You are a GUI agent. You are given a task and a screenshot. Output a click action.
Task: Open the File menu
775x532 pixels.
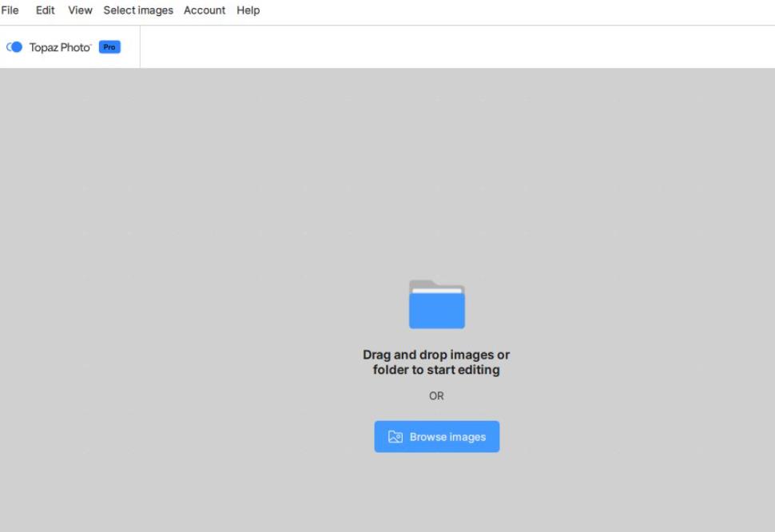pyautogui.click(x=10, y=10)
